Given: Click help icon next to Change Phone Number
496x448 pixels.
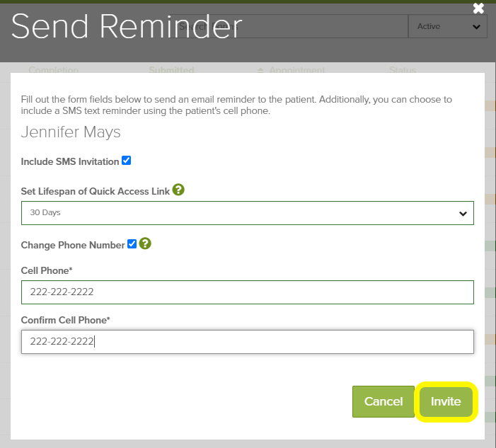Looking at the screenshot, I should pyautogui.click(x=145, y=243).
